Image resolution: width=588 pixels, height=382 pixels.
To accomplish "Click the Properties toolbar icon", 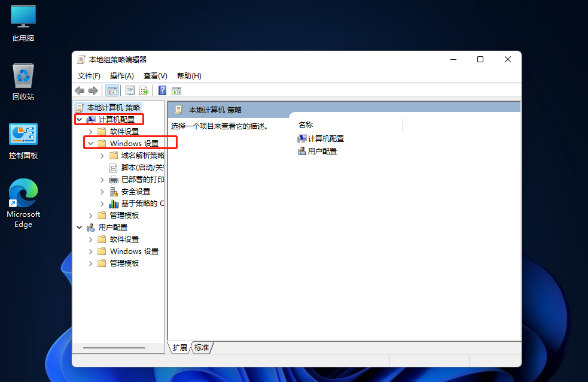I will pos(130,90).
